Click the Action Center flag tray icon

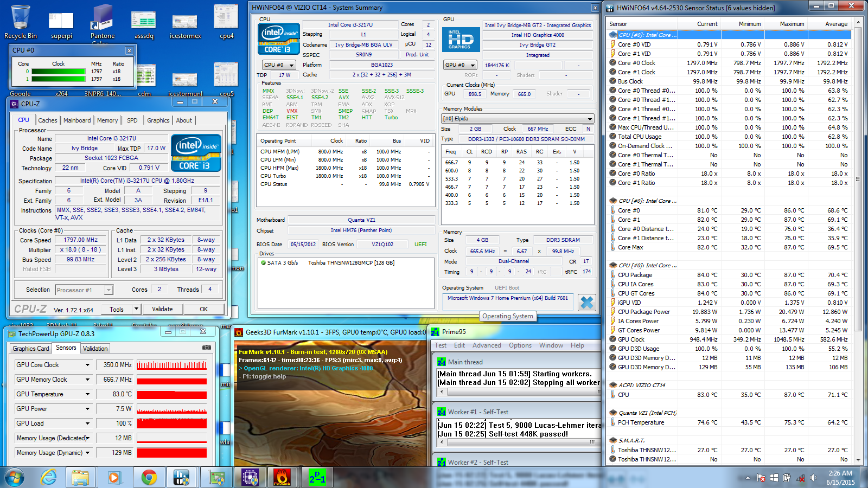point(761,478)
